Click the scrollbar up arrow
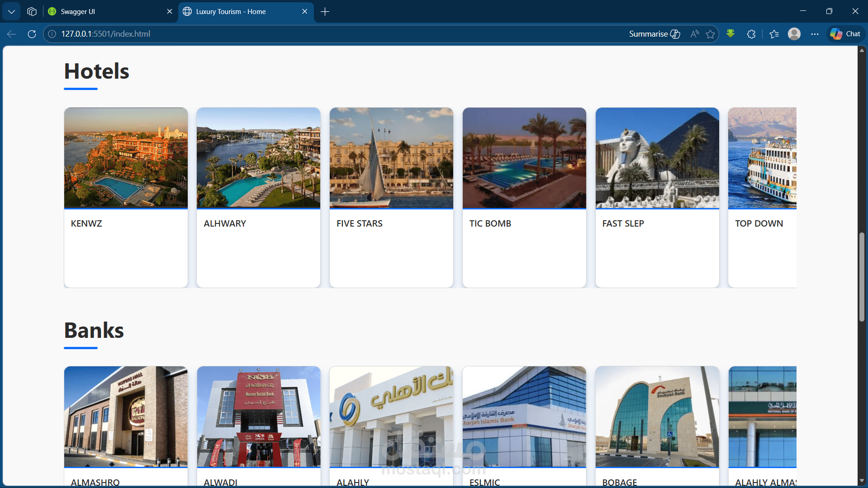The width and height of the screenshot is (868, 488). [x=862, y=50]
